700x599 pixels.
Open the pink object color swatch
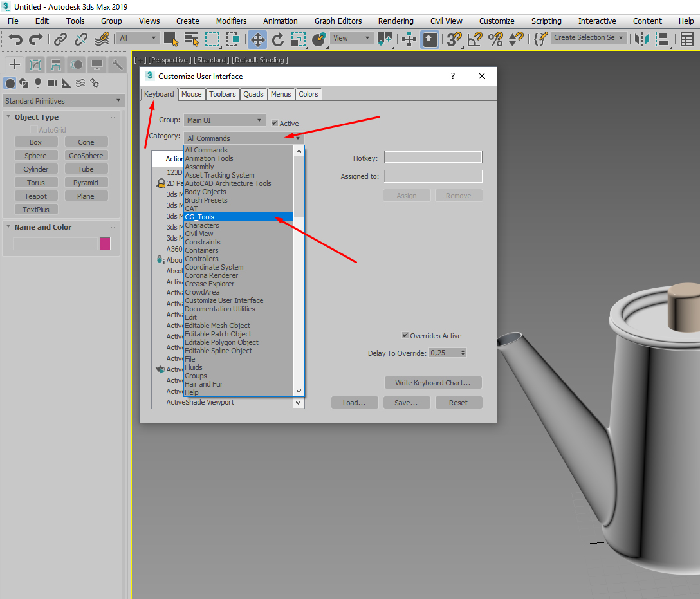tap(105, 244)
